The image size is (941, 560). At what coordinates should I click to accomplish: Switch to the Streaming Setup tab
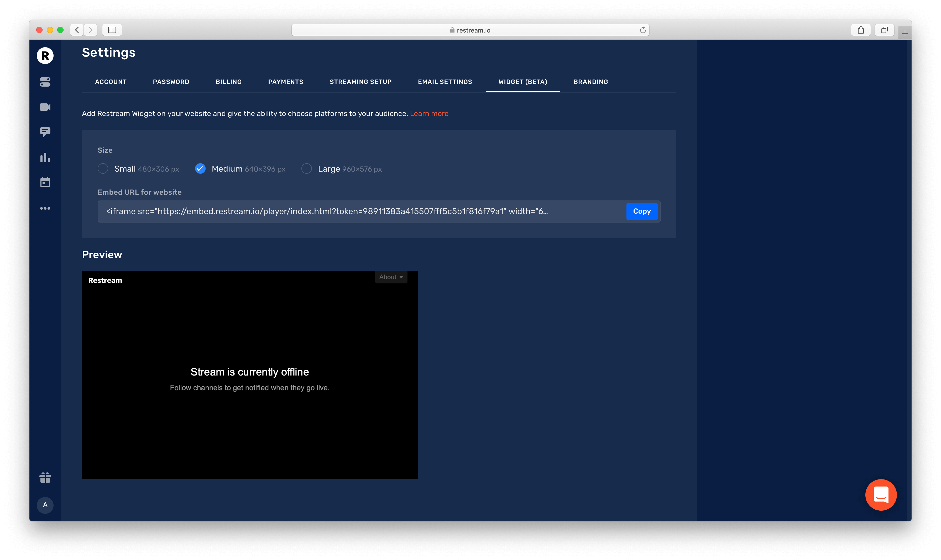[360, 82]
